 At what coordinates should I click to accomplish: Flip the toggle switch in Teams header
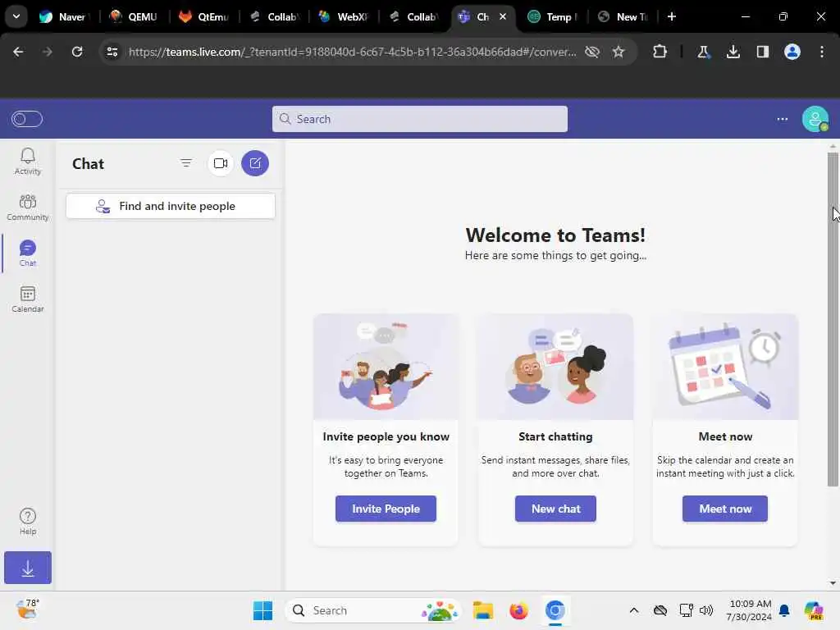click(x=27, y=119)
